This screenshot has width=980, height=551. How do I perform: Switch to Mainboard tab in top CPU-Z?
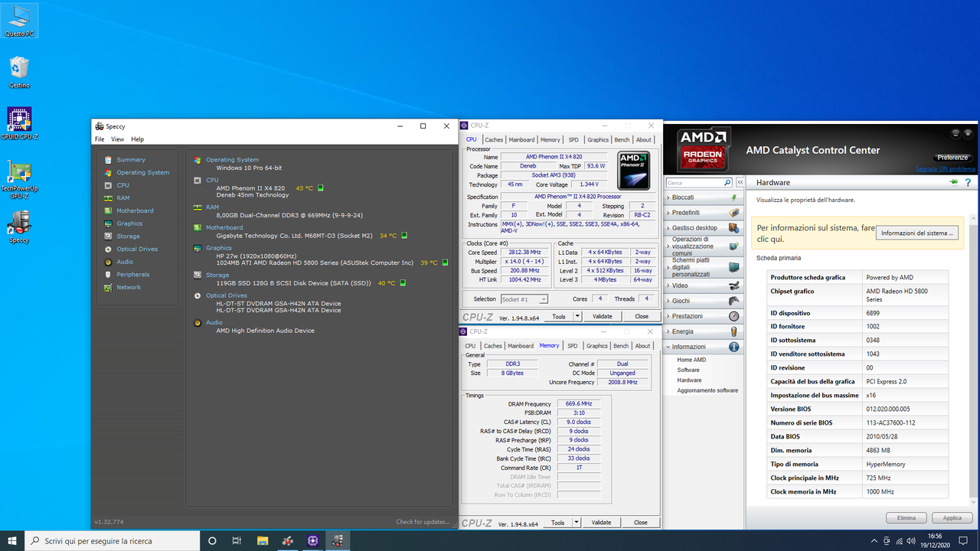click(x=521, y=139)
